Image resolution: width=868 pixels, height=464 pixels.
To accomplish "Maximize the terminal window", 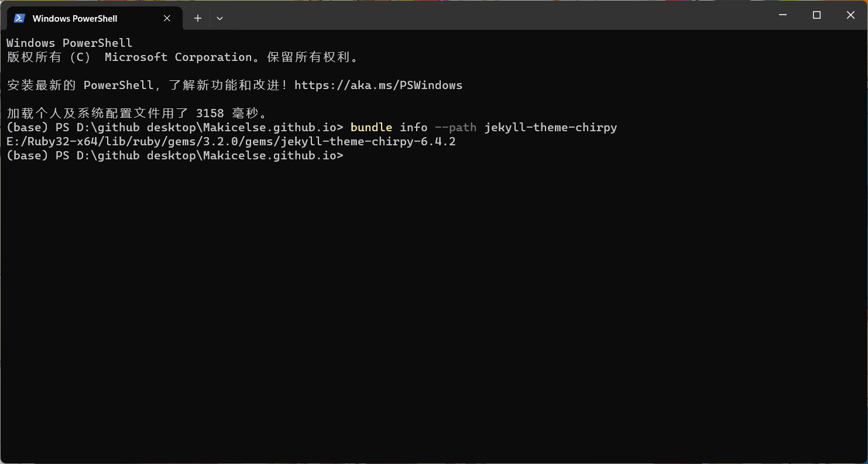I will tap(817, 15).
